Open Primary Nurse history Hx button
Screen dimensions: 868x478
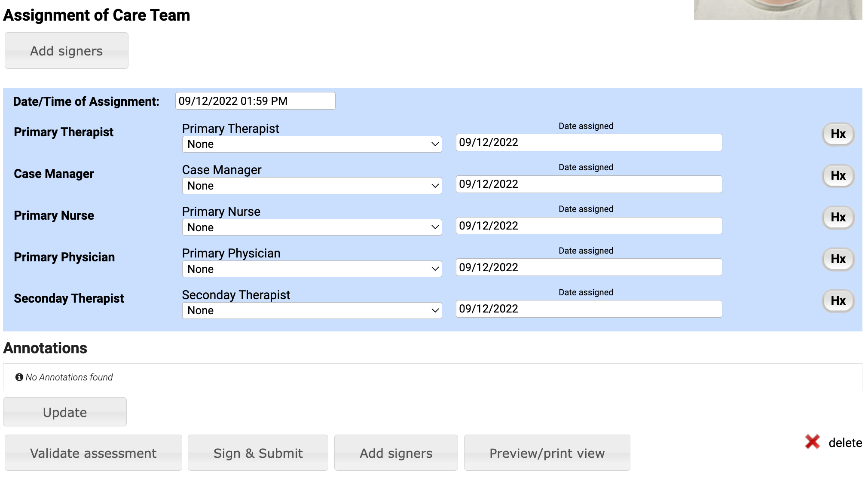point(837,218)
